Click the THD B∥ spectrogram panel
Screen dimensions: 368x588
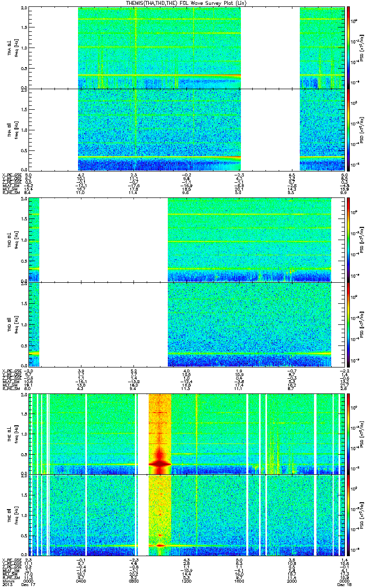pos(186,323)
